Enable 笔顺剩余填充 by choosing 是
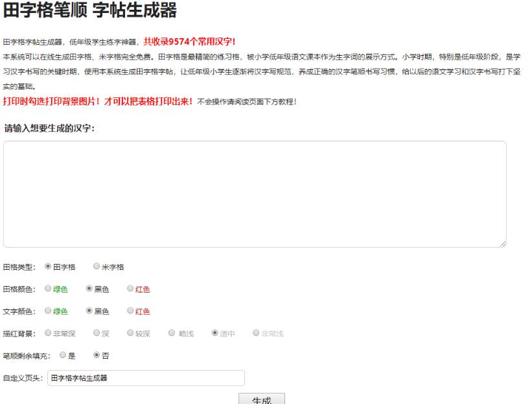The image size is (532, 404). pos(63,355)
